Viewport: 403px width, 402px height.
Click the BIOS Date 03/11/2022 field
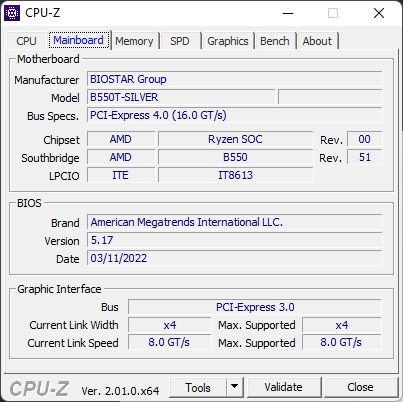tap(235, 258)
